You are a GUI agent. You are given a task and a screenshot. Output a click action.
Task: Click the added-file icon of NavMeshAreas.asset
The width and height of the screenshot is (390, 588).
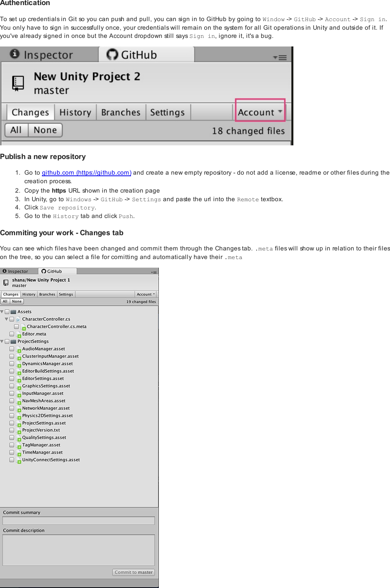tap(18, 401)
